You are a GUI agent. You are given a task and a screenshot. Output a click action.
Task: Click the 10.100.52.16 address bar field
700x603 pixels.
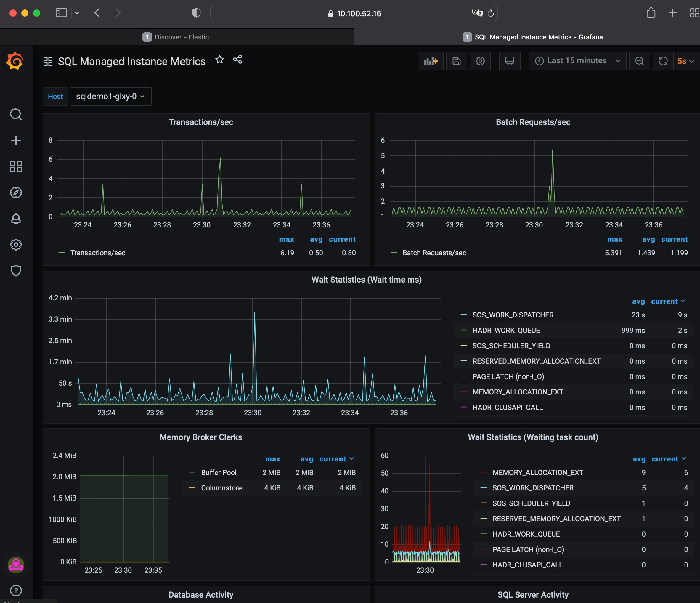[354, 13]
